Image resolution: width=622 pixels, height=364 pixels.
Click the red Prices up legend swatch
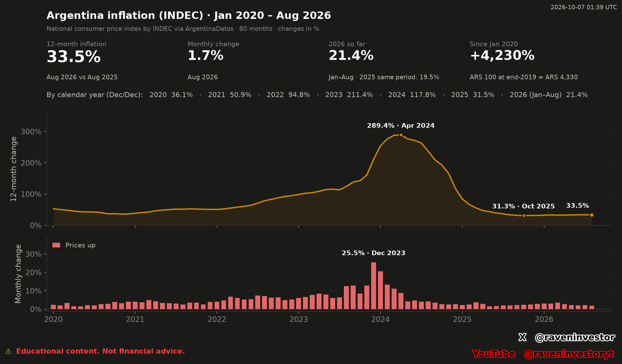point(56,245)
